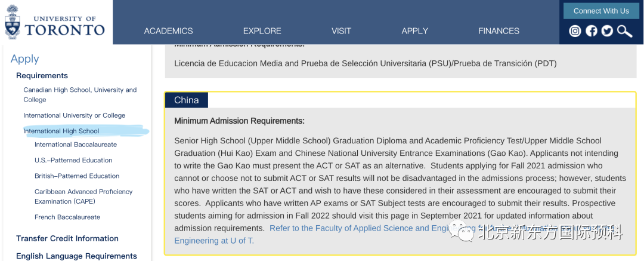Open the Academics menu
The height and width of the screenshot is (261, 644).
point(168,31)
